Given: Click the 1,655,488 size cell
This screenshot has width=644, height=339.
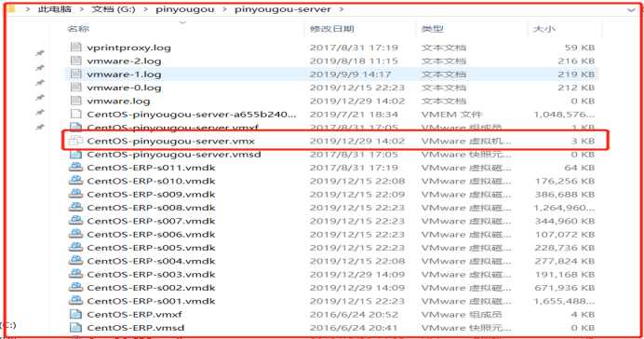Looking at the screenshot, I should tap(564, 301).
